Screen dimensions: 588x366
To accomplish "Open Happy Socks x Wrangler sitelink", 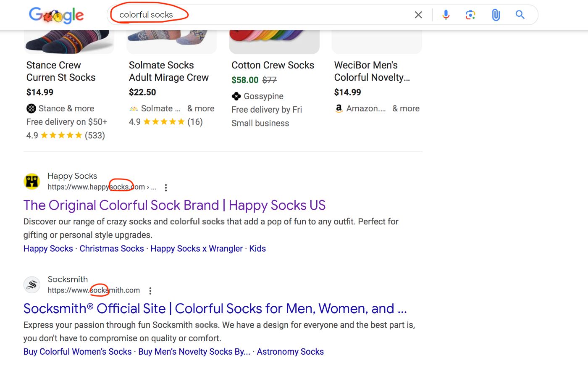I will click(197, 249).
